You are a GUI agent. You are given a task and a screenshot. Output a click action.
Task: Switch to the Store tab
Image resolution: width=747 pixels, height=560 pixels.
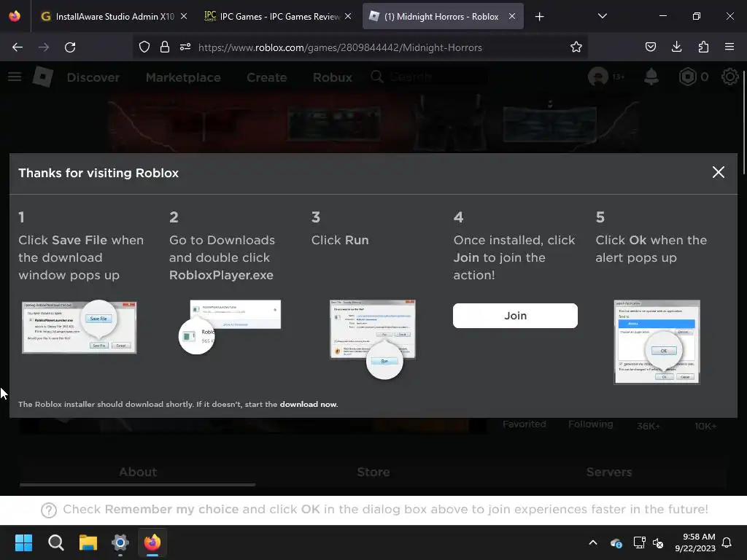tap(373, 472)
